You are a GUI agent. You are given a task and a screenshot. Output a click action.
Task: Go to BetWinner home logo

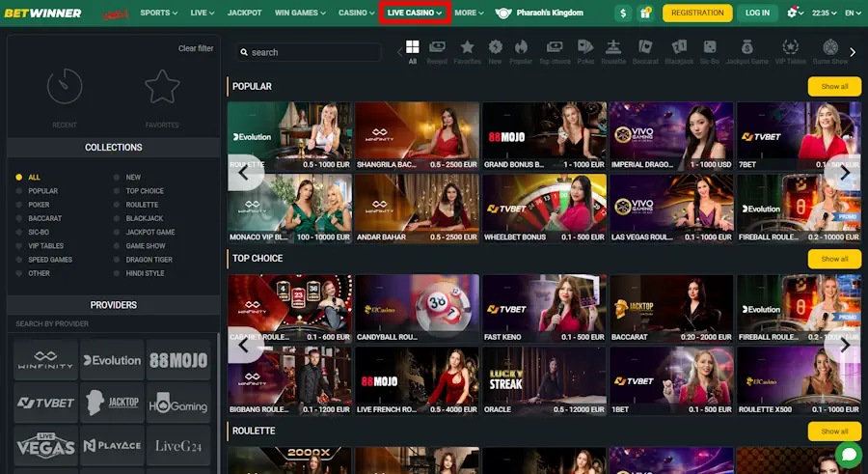(42, 13)
